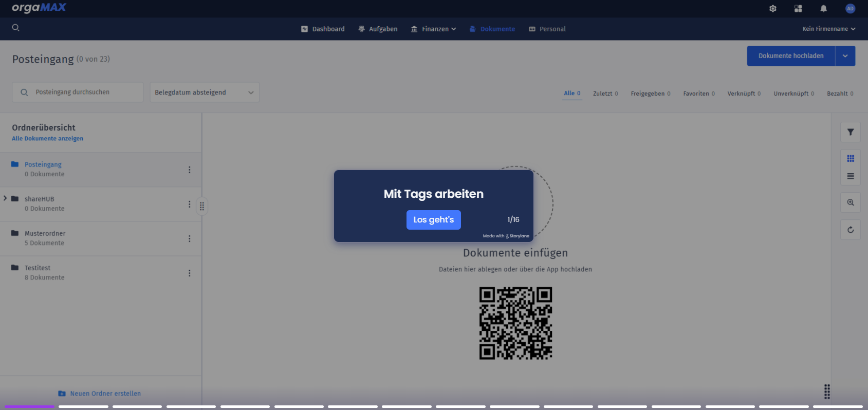This screenshot has height=410, width=868.
Task: Open the Finanzen menu dropdown
Action: (x=434, y=29)
